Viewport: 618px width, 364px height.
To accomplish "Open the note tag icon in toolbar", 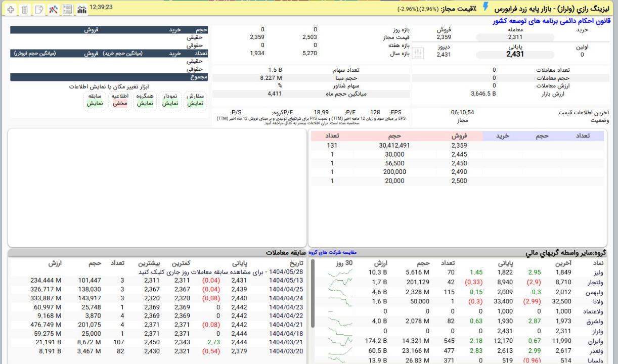I will pos(39,10).
